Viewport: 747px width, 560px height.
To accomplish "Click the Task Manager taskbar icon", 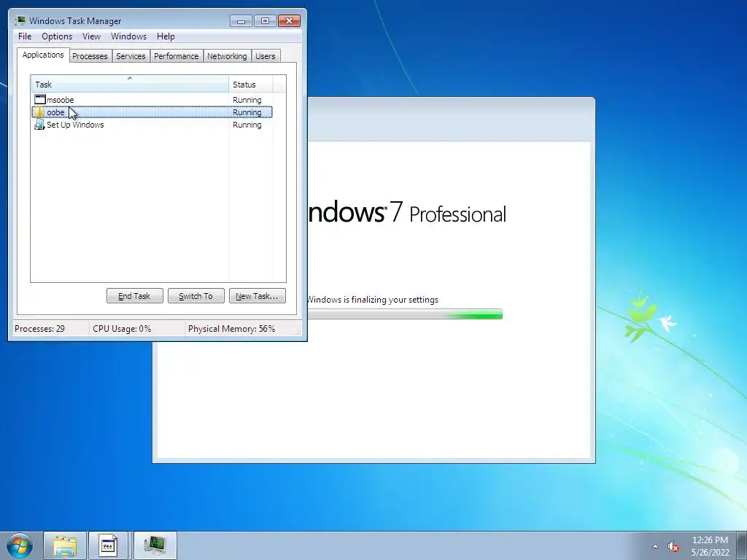I will click(155, 545).
